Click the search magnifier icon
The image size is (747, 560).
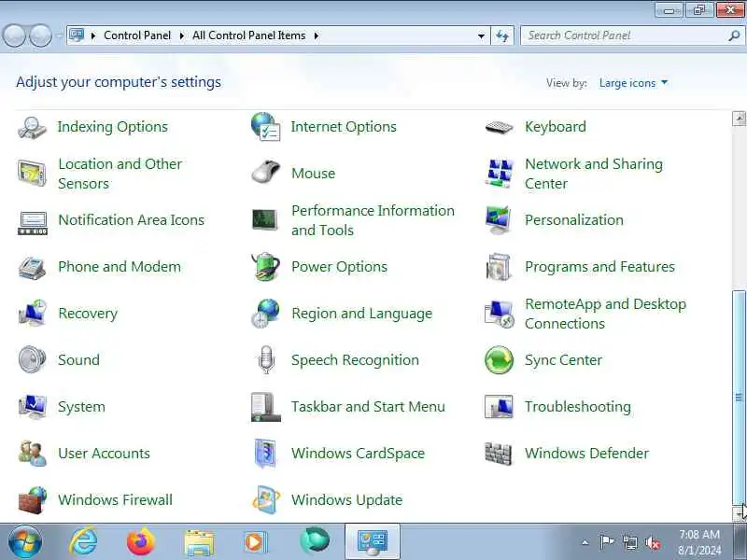[734, 35]
